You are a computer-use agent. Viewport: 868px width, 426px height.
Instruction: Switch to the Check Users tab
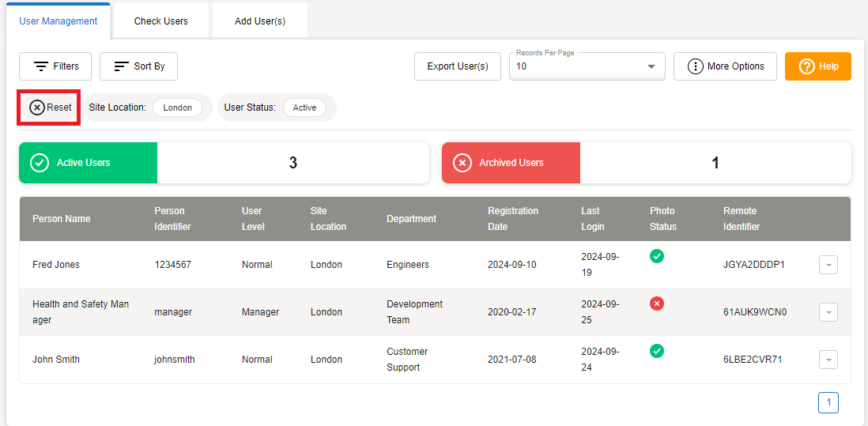click(x=161, y=21)
